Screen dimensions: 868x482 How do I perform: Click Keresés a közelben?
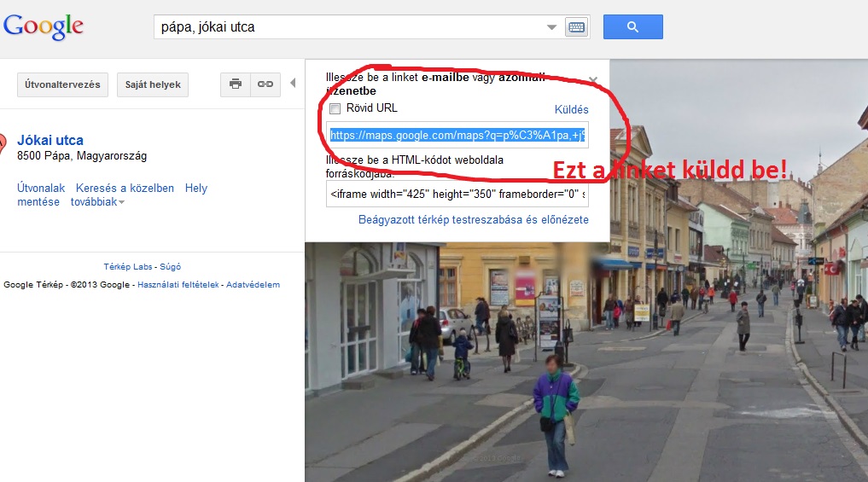click(x=125, y=189)
